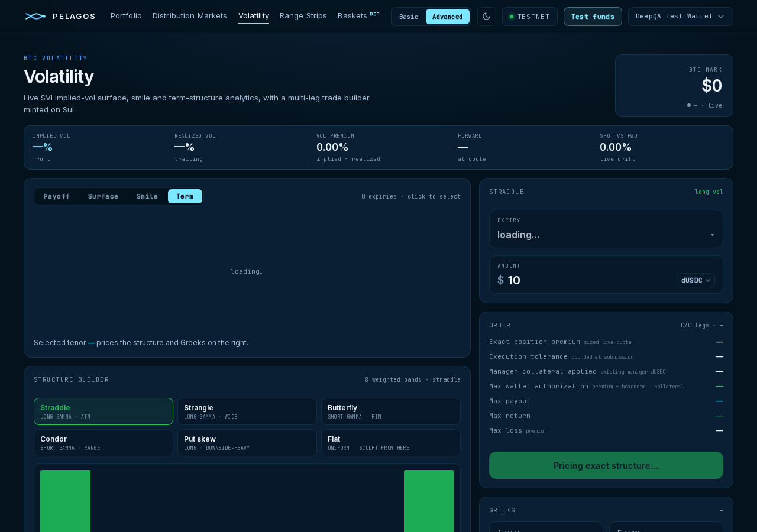Select the Flat structure

point(391,443)
